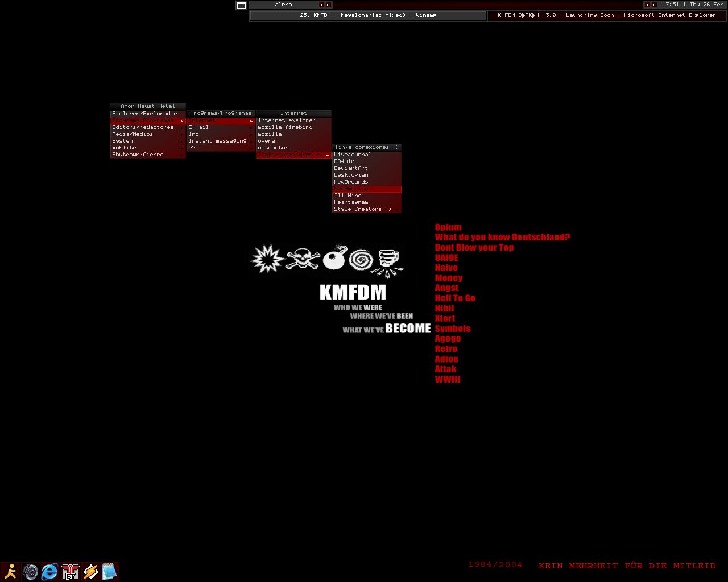Expand the Shutdown/Cierre submenu
This screenshot has width=728, height=582.
[148, 155]
